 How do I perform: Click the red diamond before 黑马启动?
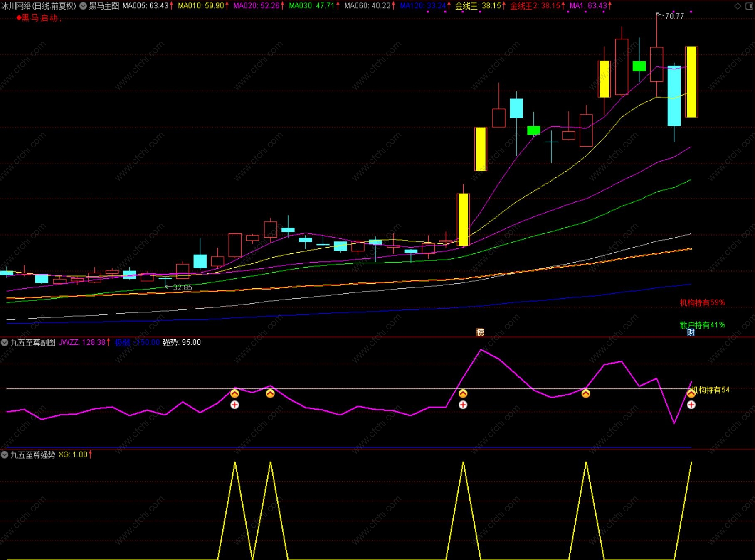pos(19,18)
